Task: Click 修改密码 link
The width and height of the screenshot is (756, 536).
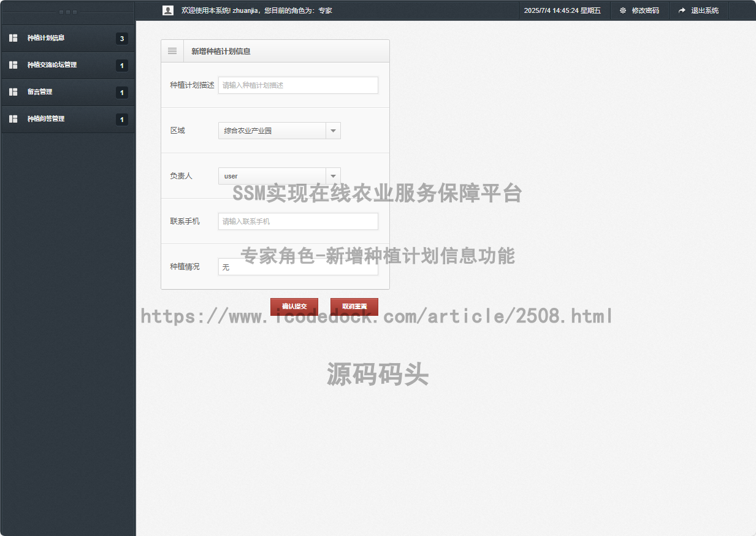Action: 646,10
